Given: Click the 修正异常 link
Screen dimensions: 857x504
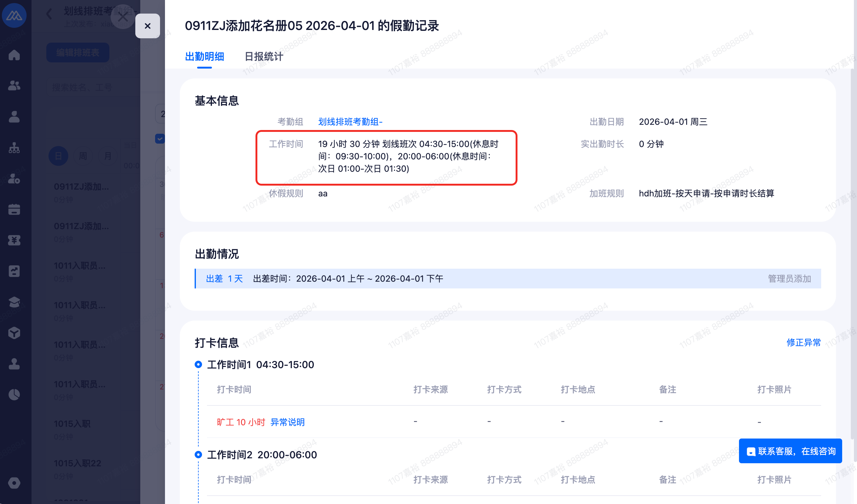Looking at the screenshot, I should 803,342.
